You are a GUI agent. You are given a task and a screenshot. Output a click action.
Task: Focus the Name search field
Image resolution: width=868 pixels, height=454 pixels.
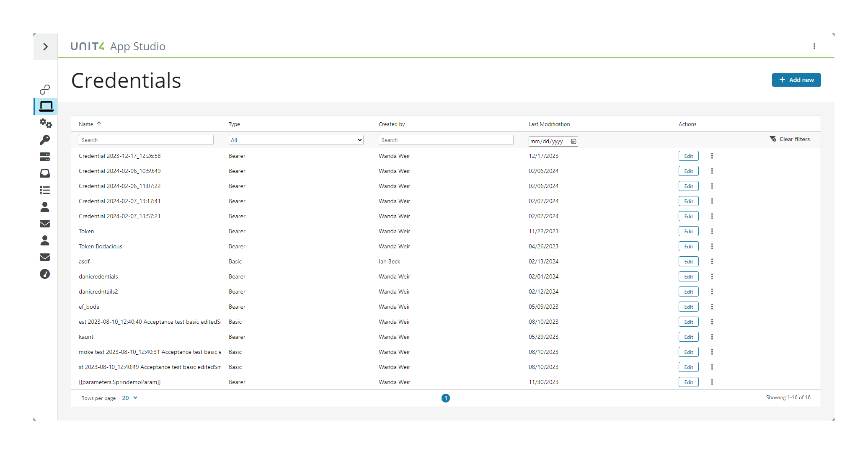tap(146, 140)
